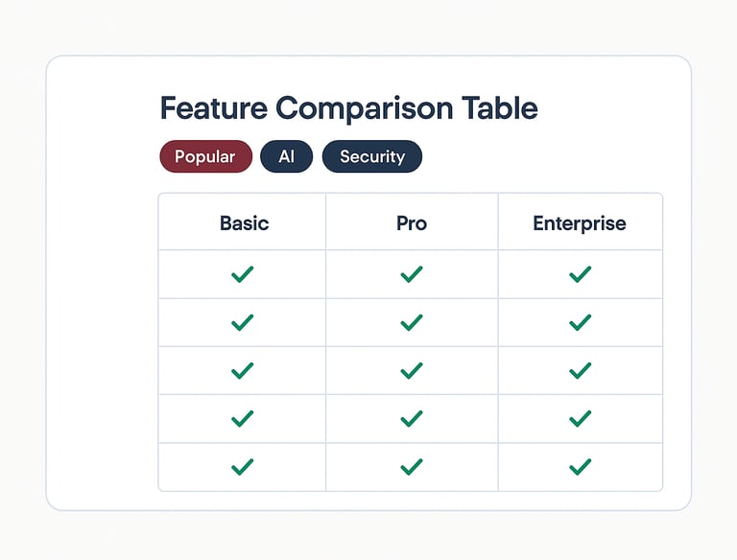Image resolution: width=737 pixels, height=560 pixels.
Task: Click first-row checkmark under Pro
Action: (x=412, y=274)
